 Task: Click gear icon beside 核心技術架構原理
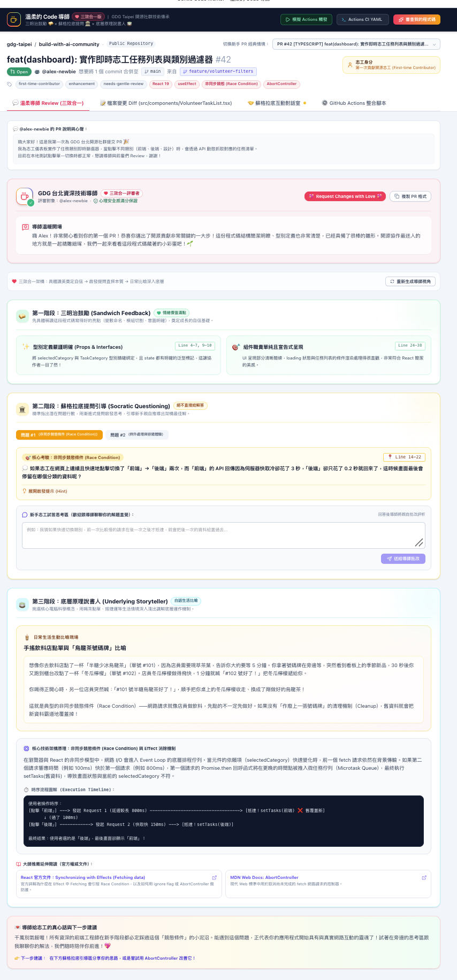(x=27, y=748)
